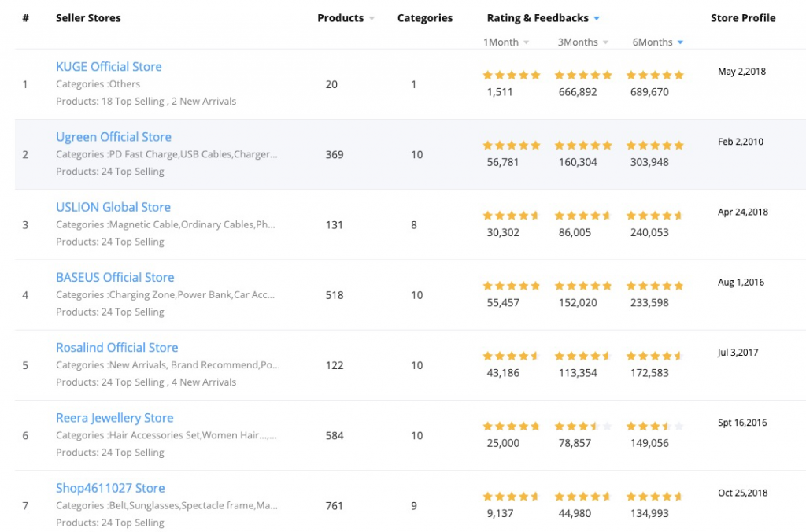Click BASEUS 3Months star rating

[583, 286]
